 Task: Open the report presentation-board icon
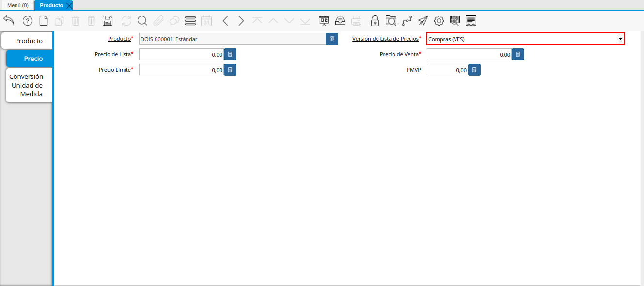coord(324,21)
